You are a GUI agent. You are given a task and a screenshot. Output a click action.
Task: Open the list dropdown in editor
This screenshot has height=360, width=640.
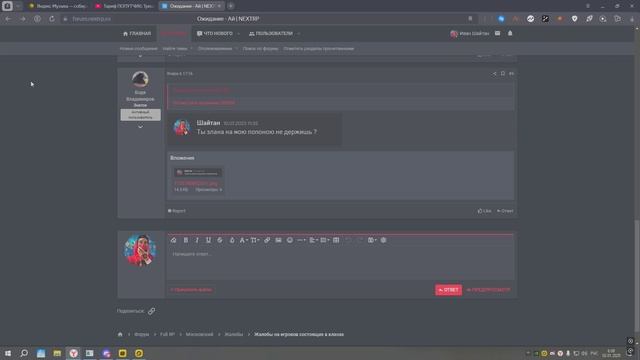tap(325, 240)
